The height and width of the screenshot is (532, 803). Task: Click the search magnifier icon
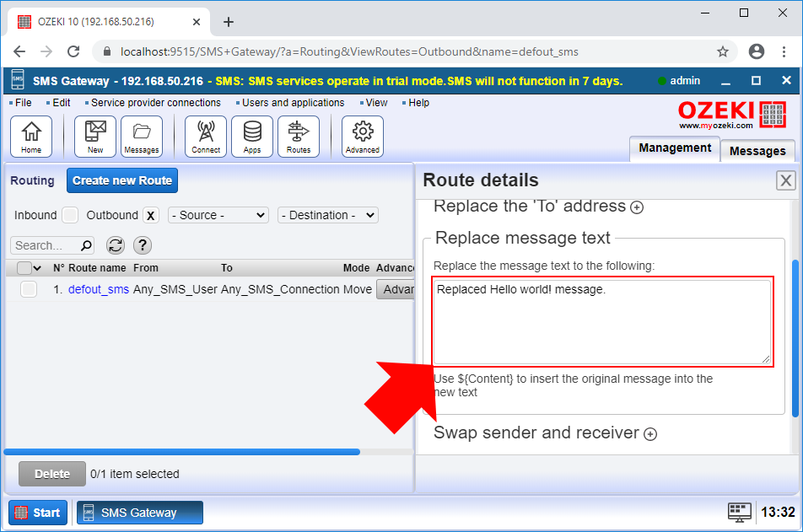(x=86, y=245)
